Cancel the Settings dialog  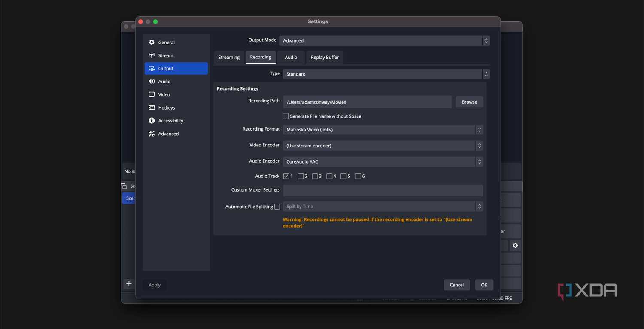tap(457, 285)
